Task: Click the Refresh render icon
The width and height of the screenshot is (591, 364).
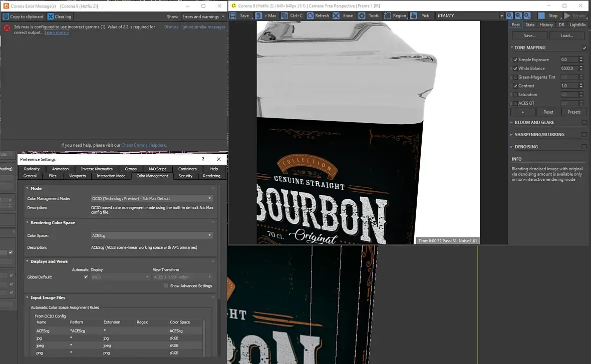Action: pyautogui.click(x=310, y=16)
